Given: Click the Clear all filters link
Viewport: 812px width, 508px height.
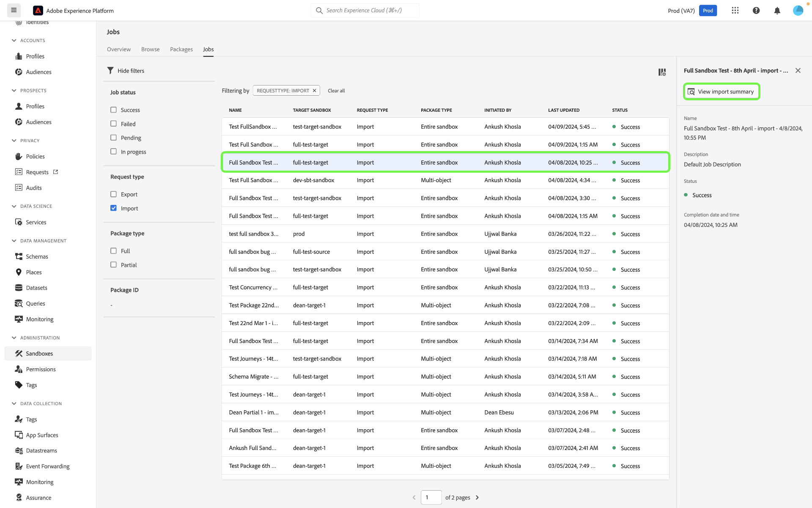Looking at the screenshot, I should (x=336, y=91).
